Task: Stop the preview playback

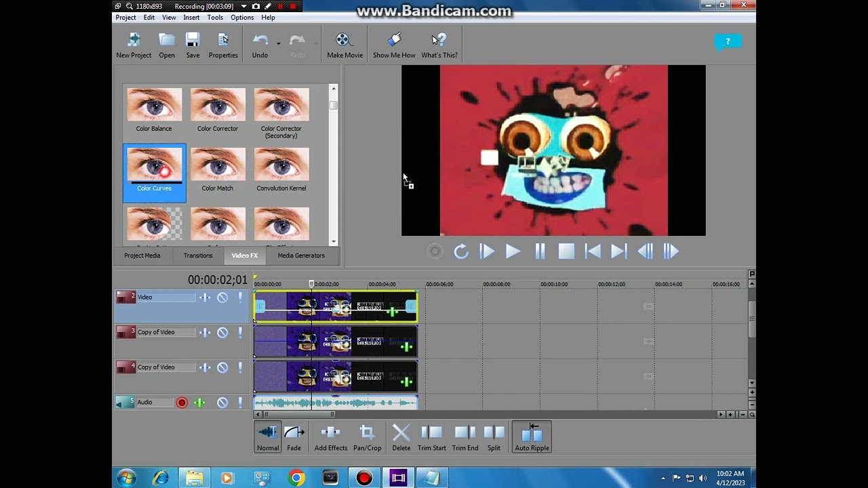Action: [x=566, y=251]
